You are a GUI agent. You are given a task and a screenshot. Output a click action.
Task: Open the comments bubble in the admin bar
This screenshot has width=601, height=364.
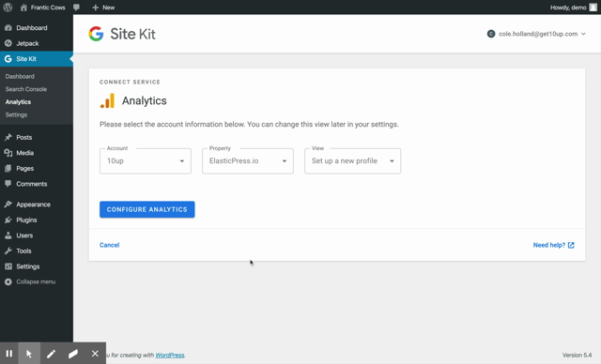tap(77, 8)
